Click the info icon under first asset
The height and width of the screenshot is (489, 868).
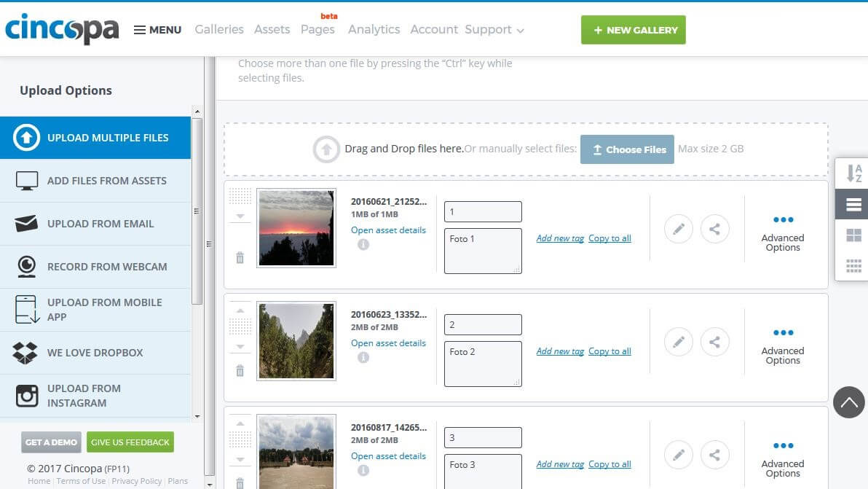363,245
